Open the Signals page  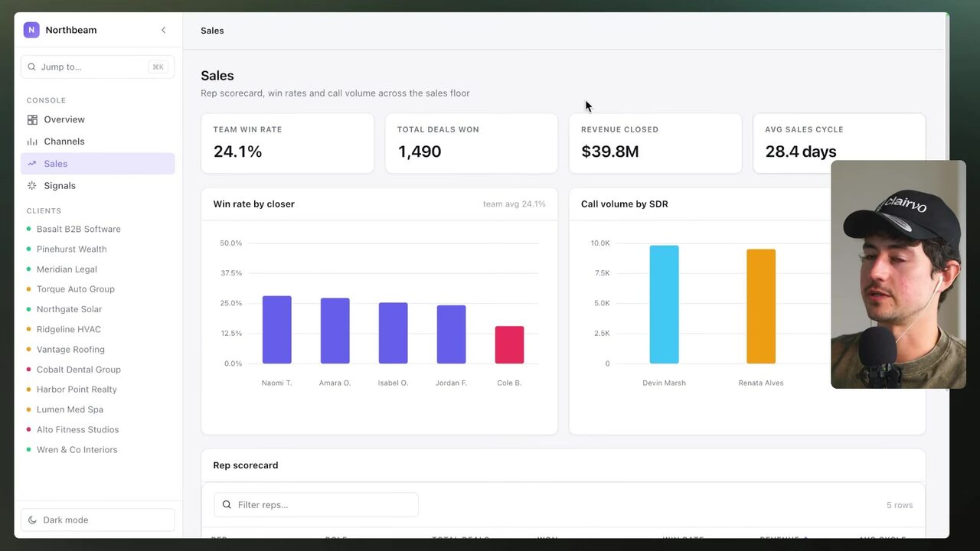click(98, 186)
